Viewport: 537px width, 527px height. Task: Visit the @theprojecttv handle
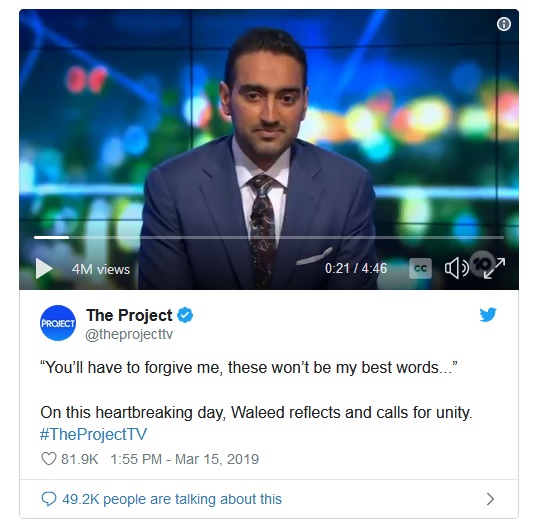(x=129, y=334)
